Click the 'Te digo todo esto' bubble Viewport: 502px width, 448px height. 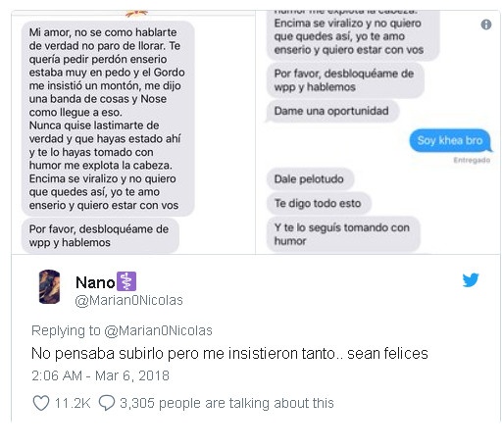(319, 203)
